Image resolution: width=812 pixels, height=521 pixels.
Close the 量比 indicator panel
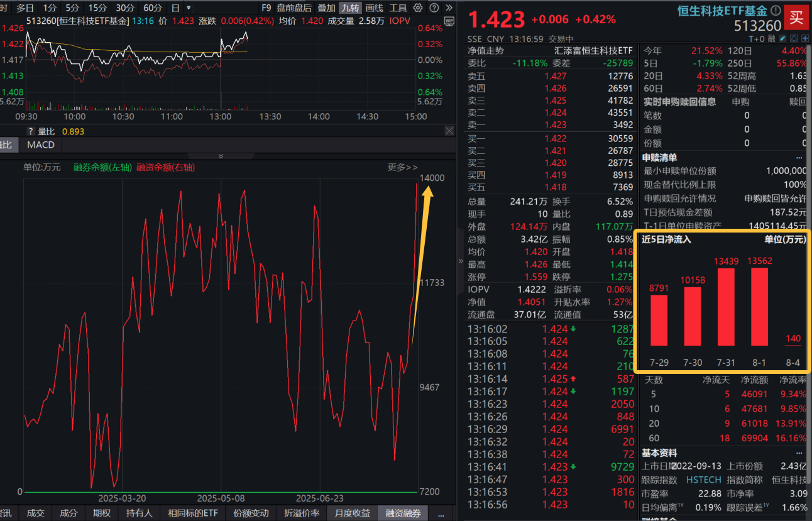pyautogui.click(x=449, y=131)
